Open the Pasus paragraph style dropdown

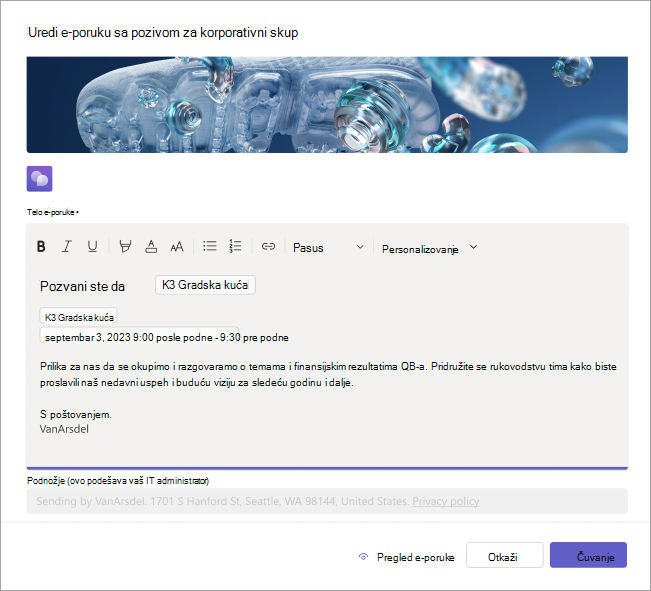pyautogui.click(x=328, y=248)
